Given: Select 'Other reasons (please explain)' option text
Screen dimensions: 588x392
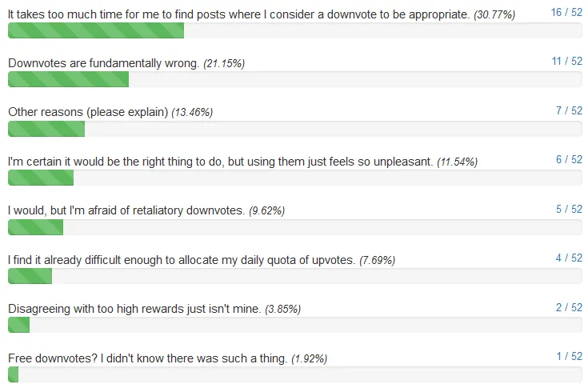Looking at the screenshot, I should [x=88, y=112].
